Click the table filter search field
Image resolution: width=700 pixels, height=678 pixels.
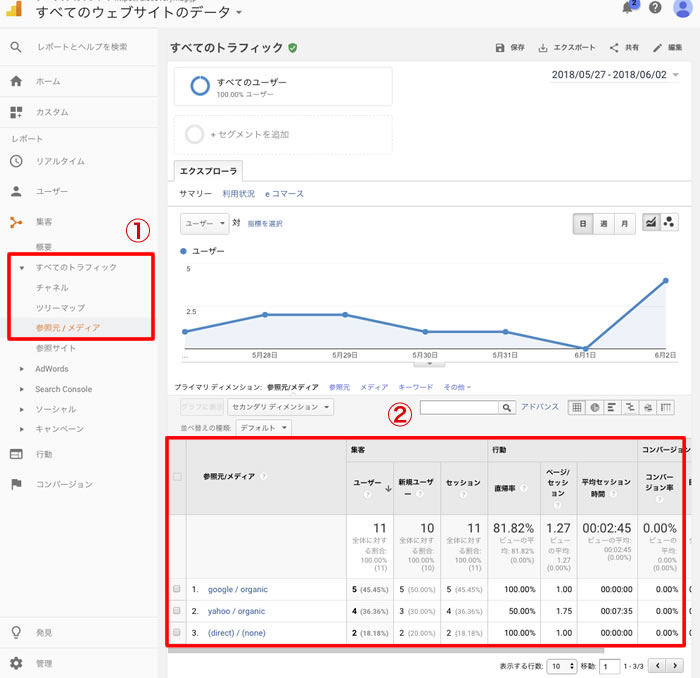point(458,407)
